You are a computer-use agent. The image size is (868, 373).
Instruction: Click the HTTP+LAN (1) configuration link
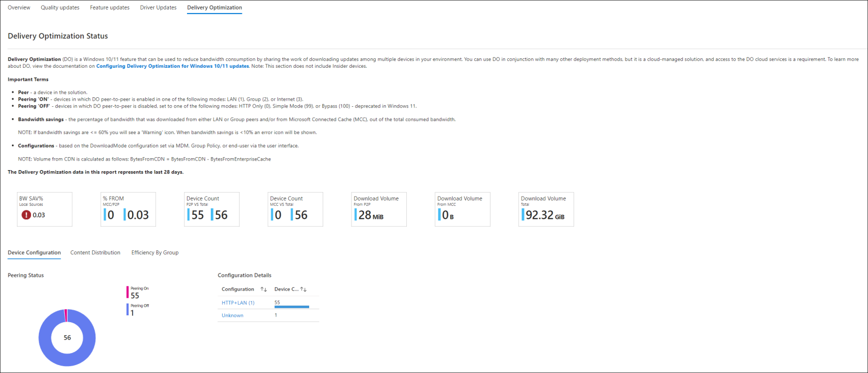237,302
